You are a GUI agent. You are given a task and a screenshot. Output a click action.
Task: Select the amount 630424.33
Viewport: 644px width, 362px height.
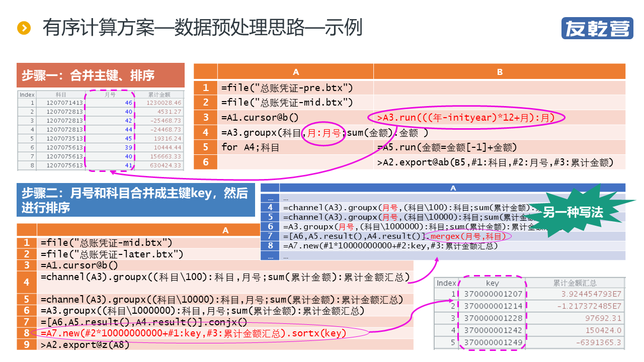pos(166,165)
